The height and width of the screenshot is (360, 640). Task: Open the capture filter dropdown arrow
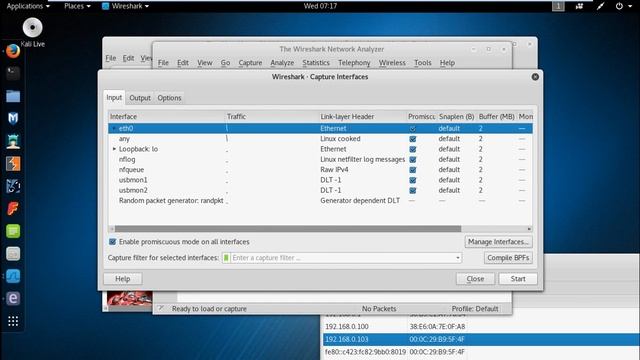(x=458, y=258)
